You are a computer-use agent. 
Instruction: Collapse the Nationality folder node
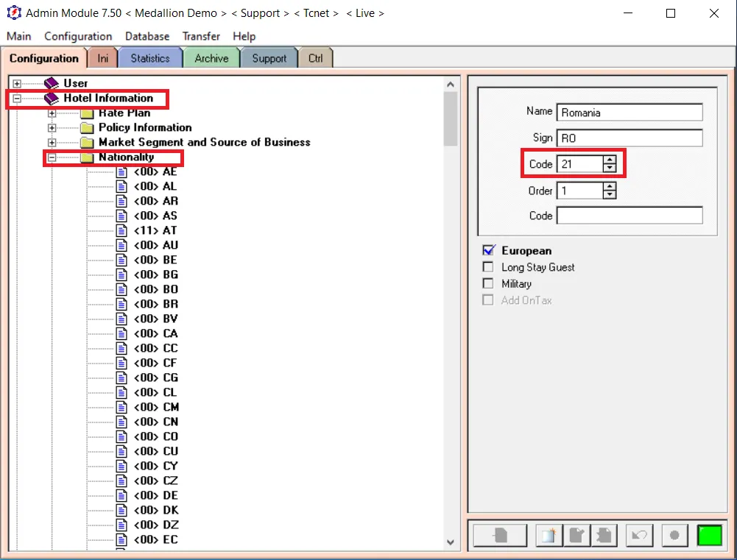click(52, 157)
